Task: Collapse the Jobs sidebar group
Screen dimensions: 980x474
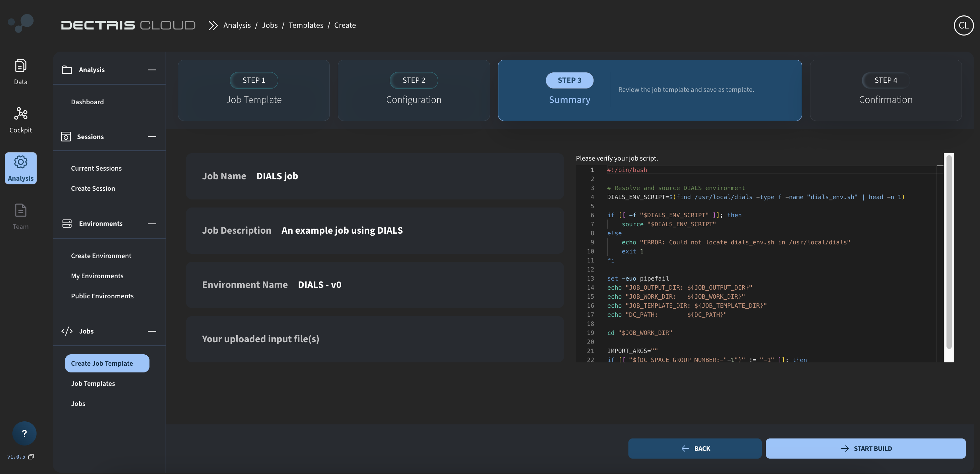Action: [x=152, y=331]
